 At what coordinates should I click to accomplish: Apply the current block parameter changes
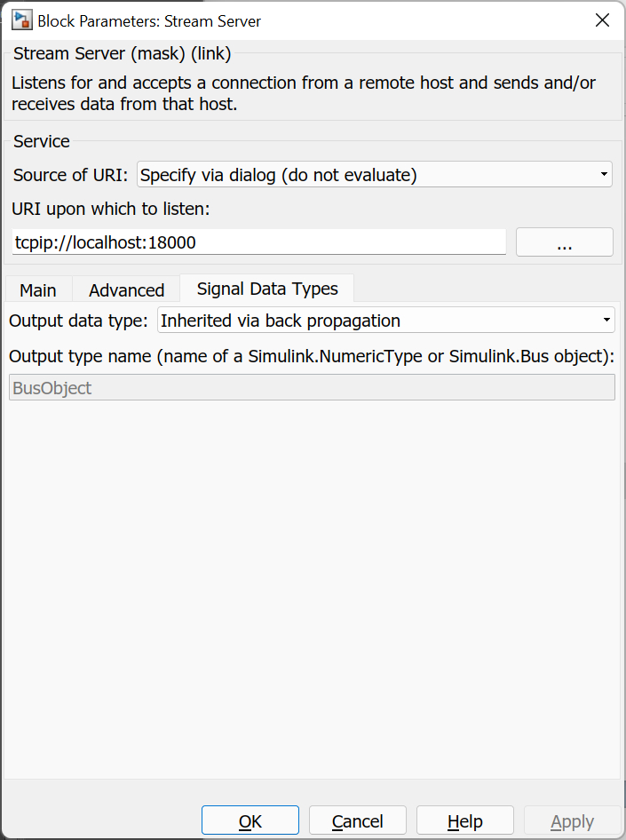(x=572, y=820)
